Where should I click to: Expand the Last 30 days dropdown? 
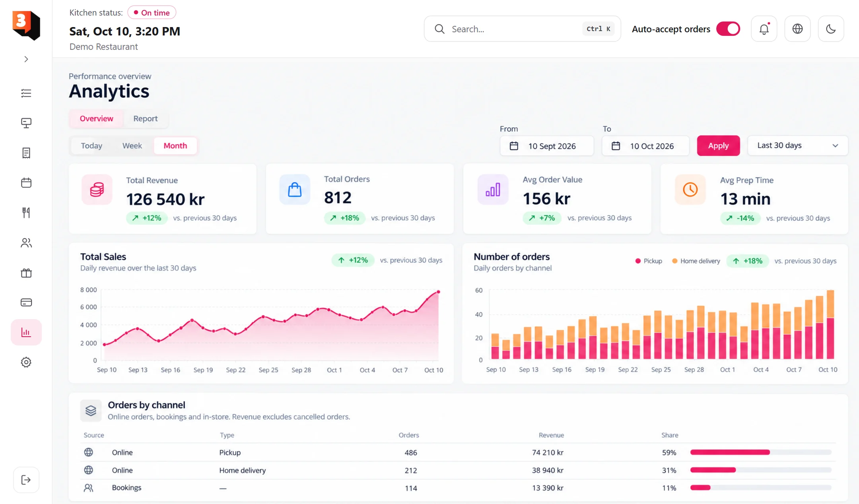tap(797, 145)
